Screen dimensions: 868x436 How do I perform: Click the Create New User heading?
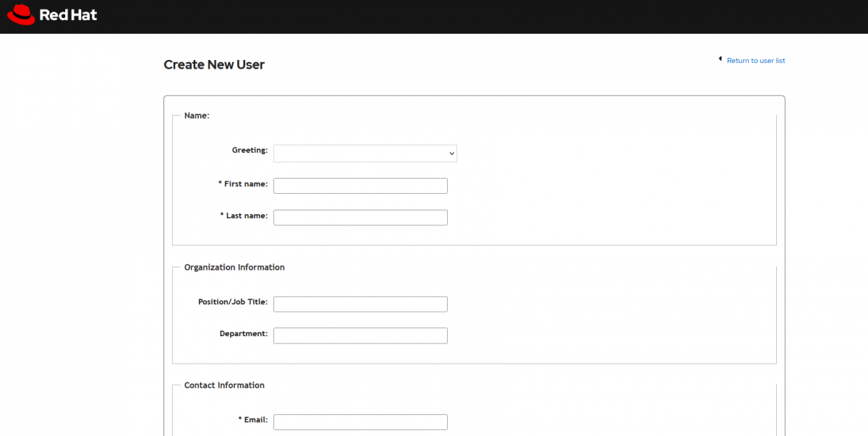pos(214,64)
